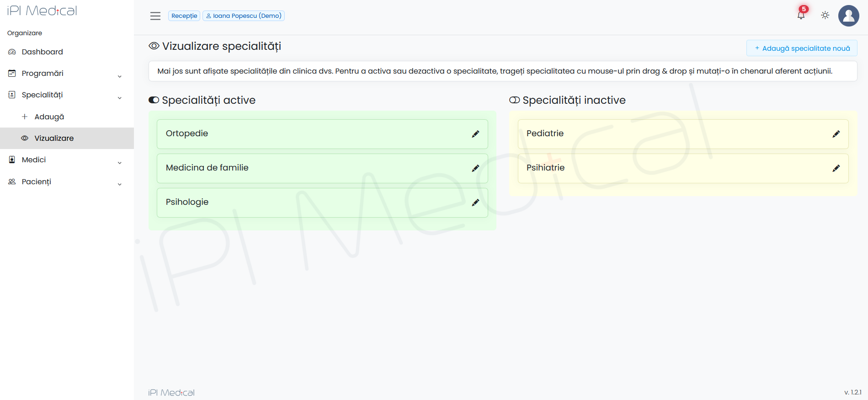The image size is (868, 400).
Task: Collapse the Specialități sidebar section
Action: click(64, 95)
